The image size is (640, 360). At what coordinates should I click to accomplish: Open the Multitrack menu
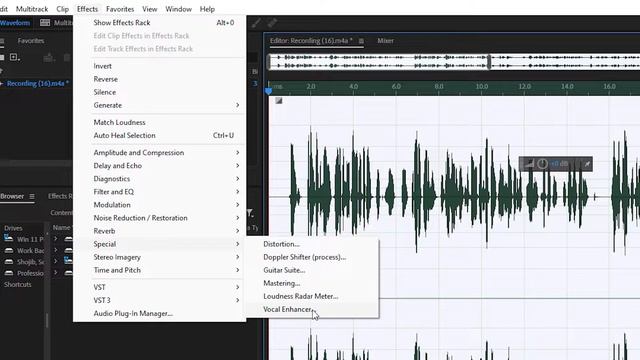pos(32,9)
